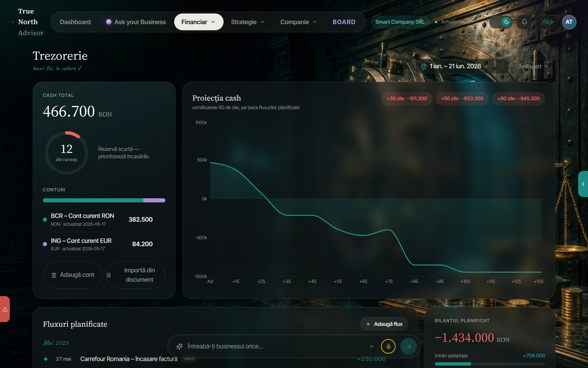Image resolution: width=588 pixels, height=368 pixels.
Task: Click the 12 zile runway gauge
Action: tap(67, 153)
